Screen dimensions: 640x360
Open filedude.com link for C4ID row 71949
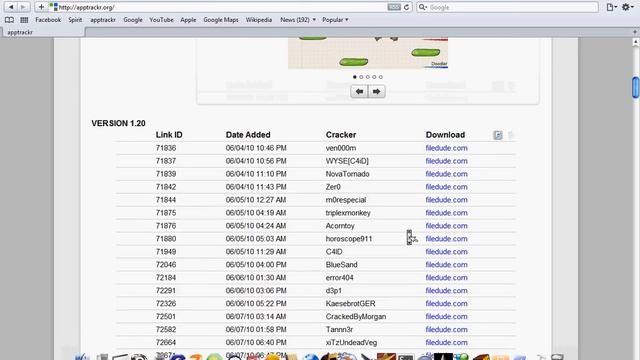point(447,252)
